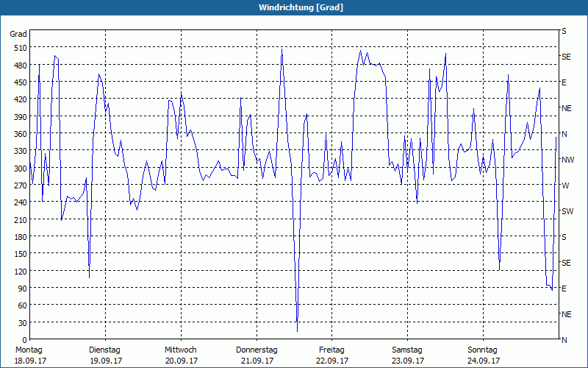
Task: Click the 420 tick label
Action: [21, 99]
